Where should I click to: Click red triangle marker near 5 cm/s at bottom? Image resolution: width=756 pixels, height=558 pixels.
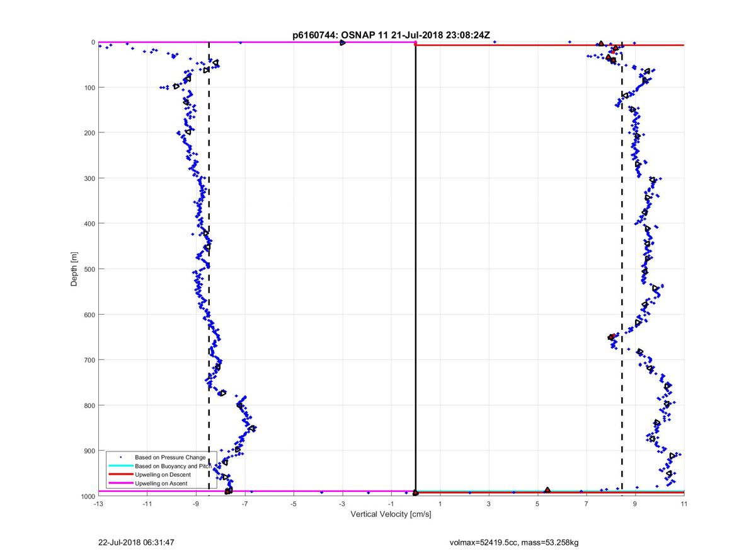tap(547, 490)
